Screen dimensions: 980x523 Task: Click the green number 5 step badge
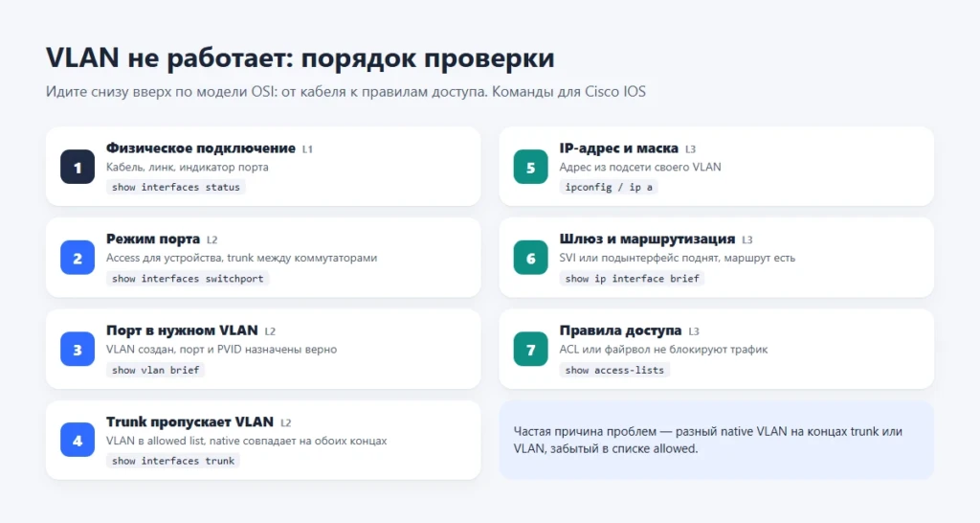(x=530, y=167)
